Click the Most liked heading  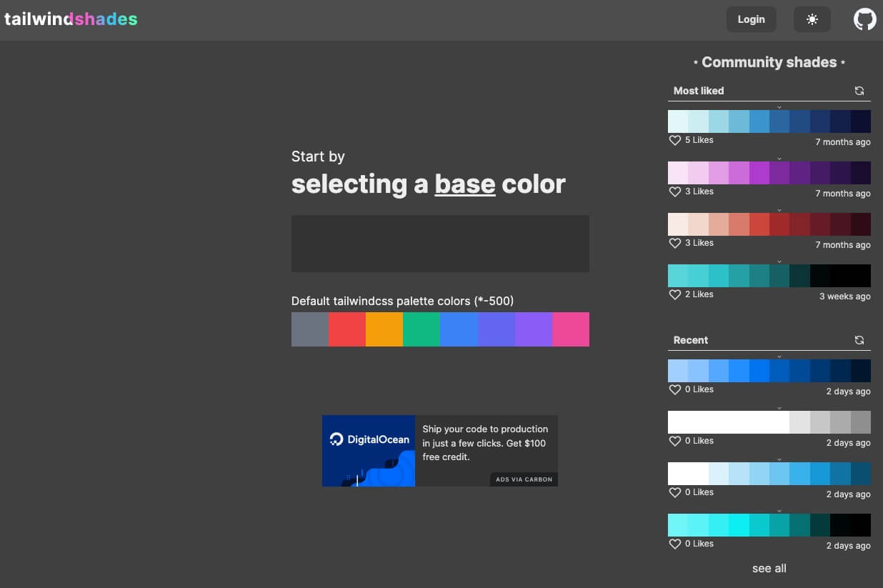coord(699,91)
